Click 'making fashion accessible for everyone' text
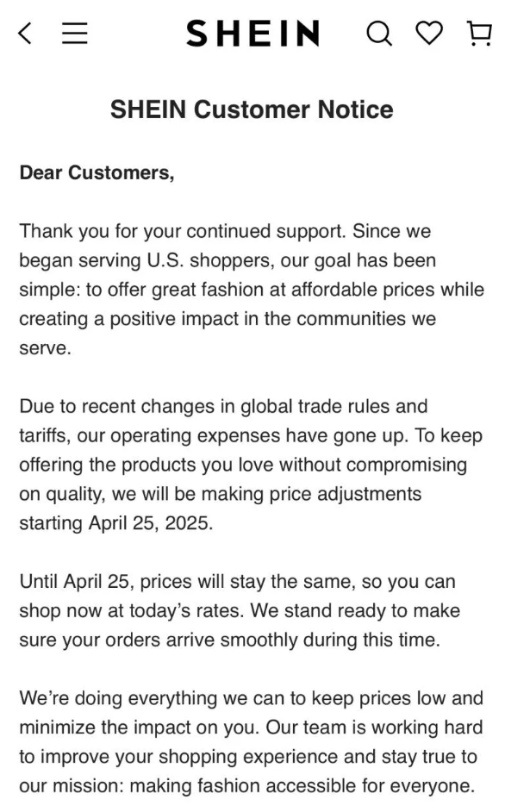The height and width of the screenshot is (812, 505). 302,786
